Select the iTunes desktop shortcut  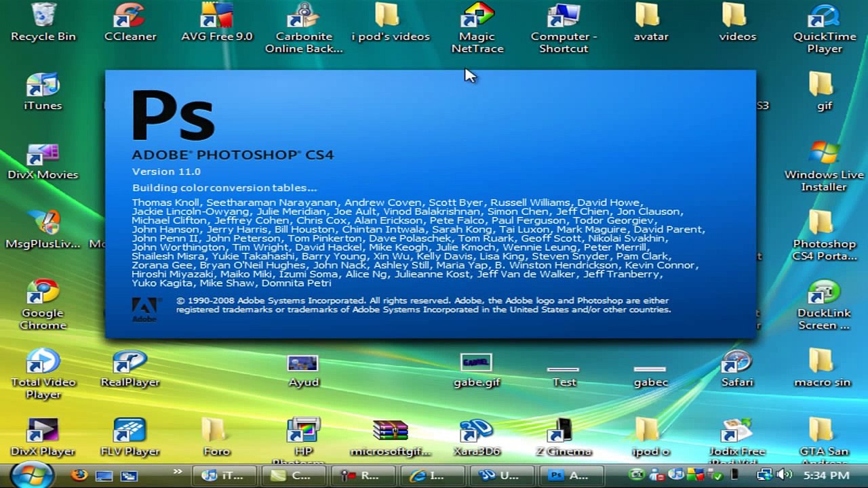43,91
